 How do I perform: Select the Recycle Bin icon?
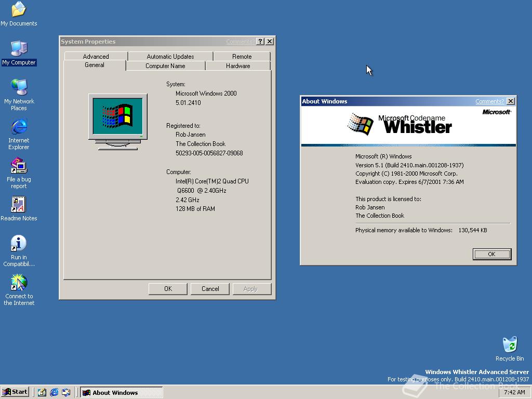510,349
